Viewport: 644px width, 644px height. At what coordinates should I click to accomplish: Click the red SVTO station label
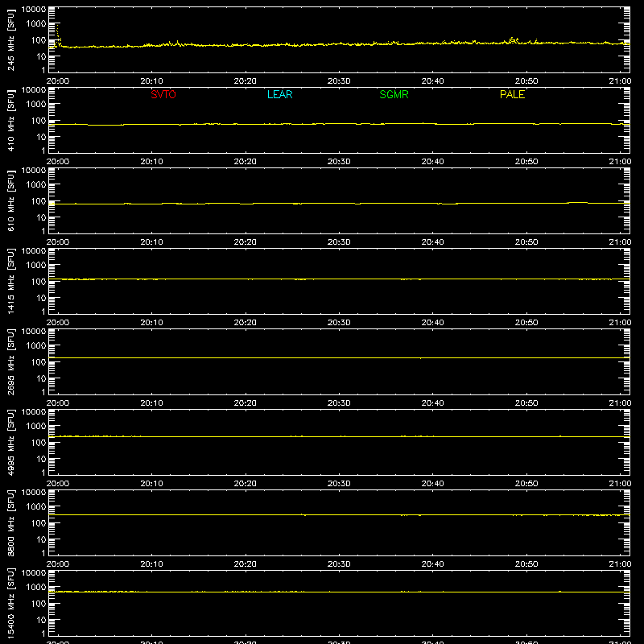point(163,94)
